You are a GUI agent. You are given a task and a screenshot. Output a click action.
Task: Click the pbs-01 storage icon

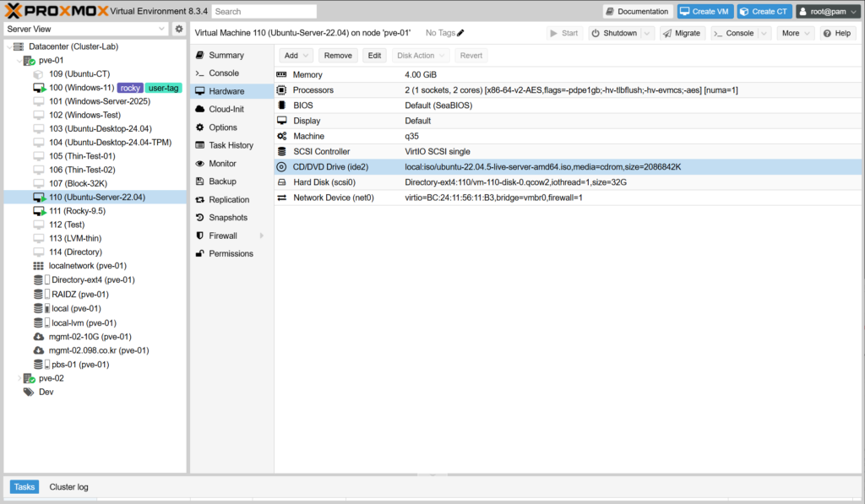39,365
